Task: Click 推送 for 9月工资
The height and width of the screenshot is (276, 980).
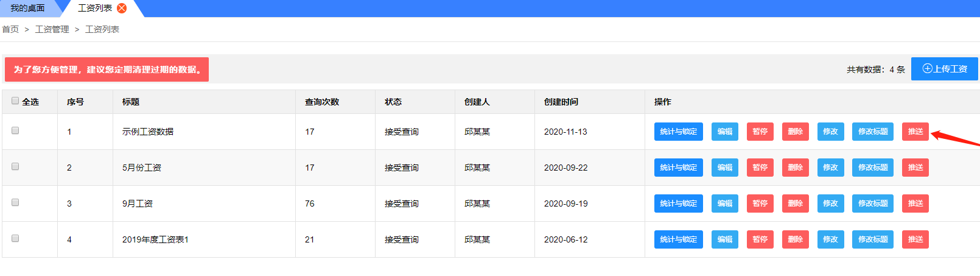Action: 915,203
